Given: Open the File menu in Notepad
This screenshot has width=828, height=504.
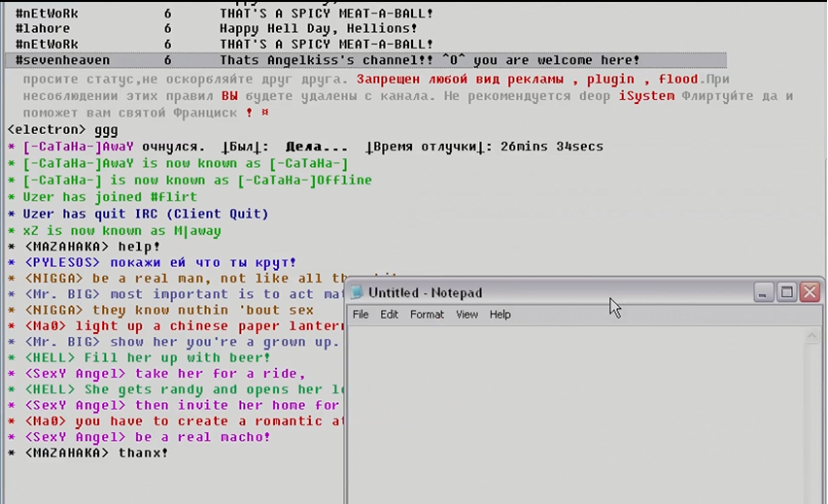Looking at the screenshot, I should (x=361, y=315).
